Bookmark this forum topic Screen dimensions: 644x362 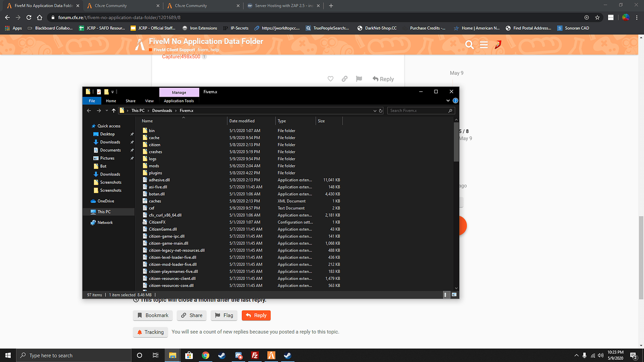pos(153,315)
